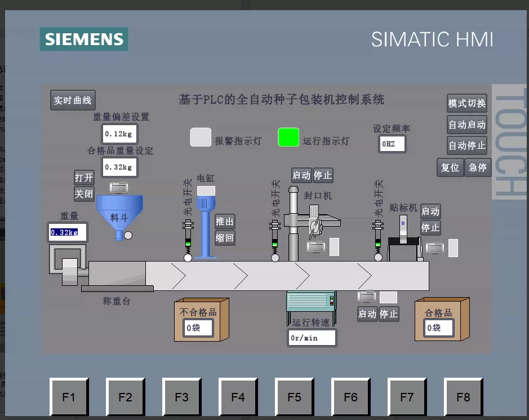Click the green 运行指示灯 running lamp
This screenshot has height=420, width=529.
click(x=288, y=137)
